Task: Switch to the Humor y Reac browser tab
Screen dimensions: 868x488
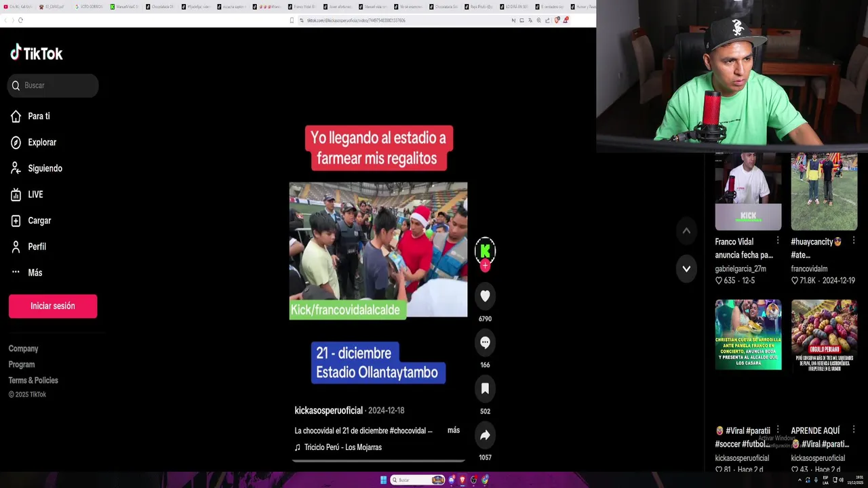Action: point(583,7)
